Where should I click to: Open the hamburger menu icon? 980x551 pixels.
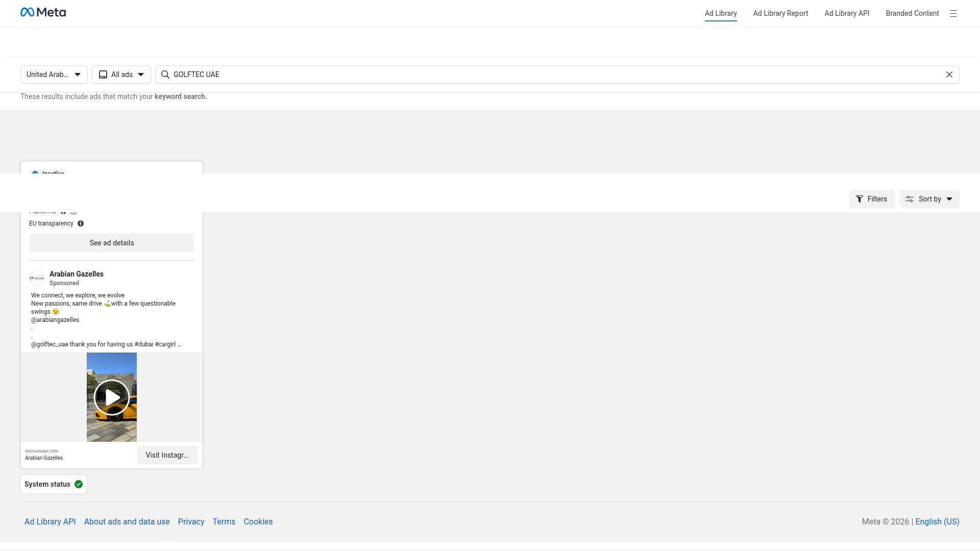pyautogui.click(x=953, y=14)
